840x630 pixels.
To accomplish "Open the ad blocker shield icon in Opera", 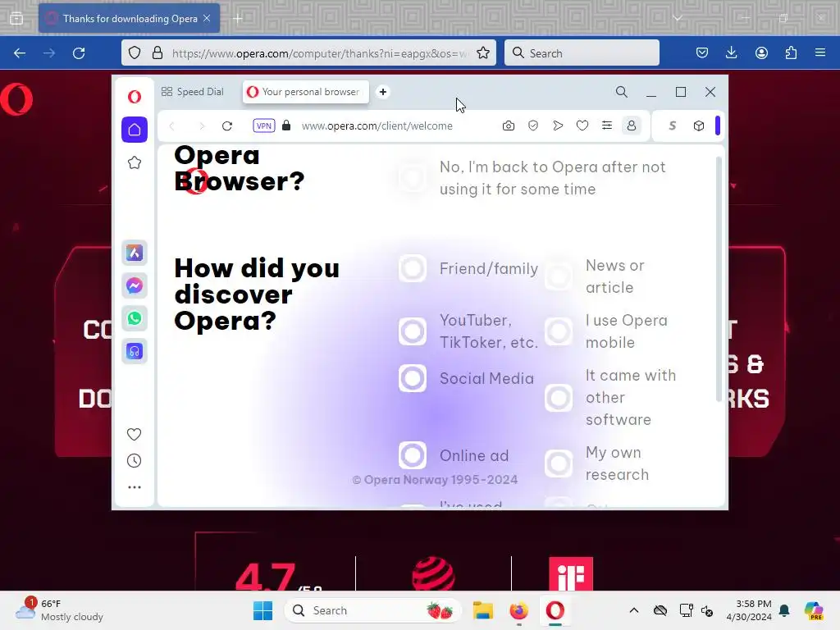I will pyautogui.click(x=533, y=126).
